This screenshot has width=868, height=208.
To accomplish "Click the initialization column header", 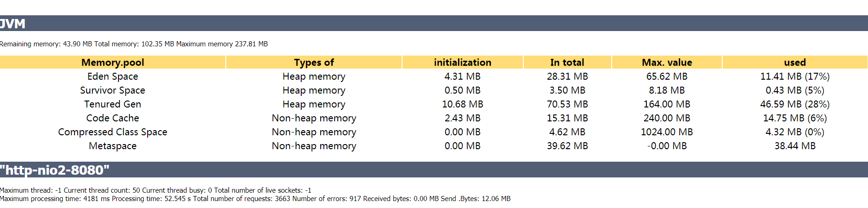I will [462, 63].
